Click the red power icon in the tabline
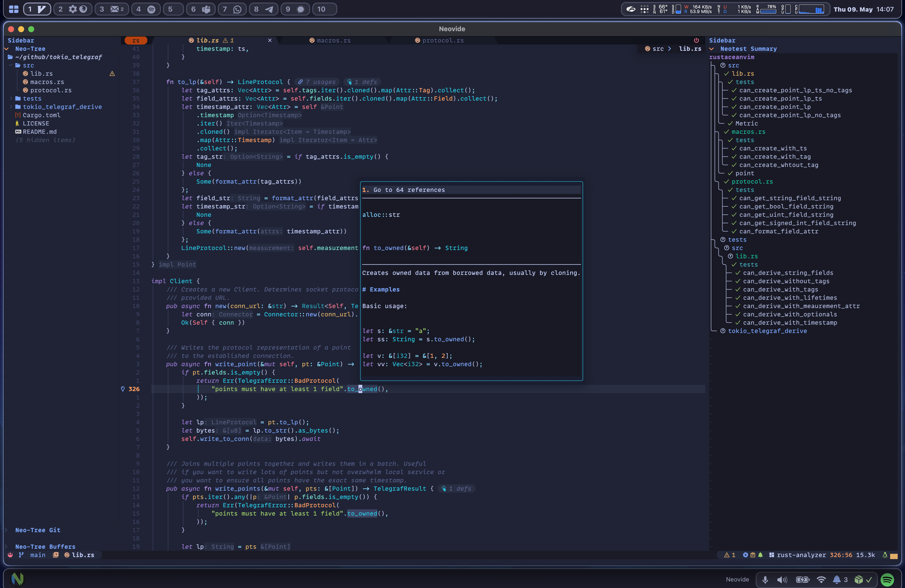905x588 pixels. (696, 40)
